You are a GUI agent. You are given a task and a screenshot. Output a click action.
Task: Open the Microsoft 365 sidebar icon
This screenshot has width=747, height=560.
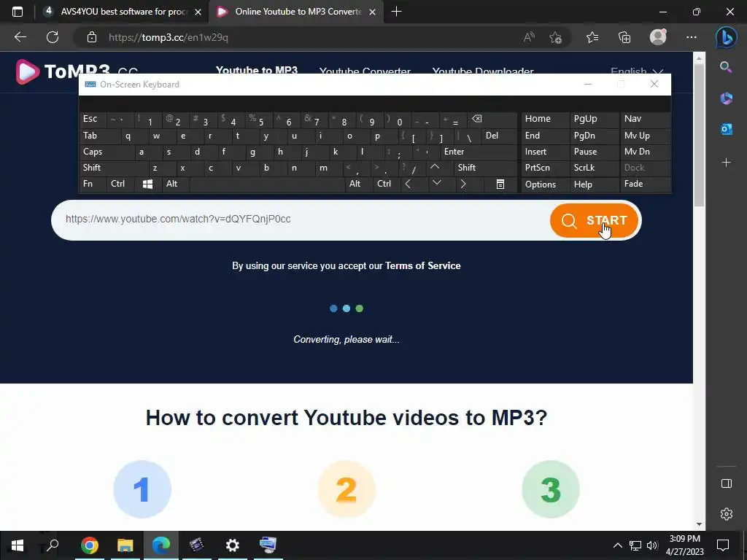point(726,98)
